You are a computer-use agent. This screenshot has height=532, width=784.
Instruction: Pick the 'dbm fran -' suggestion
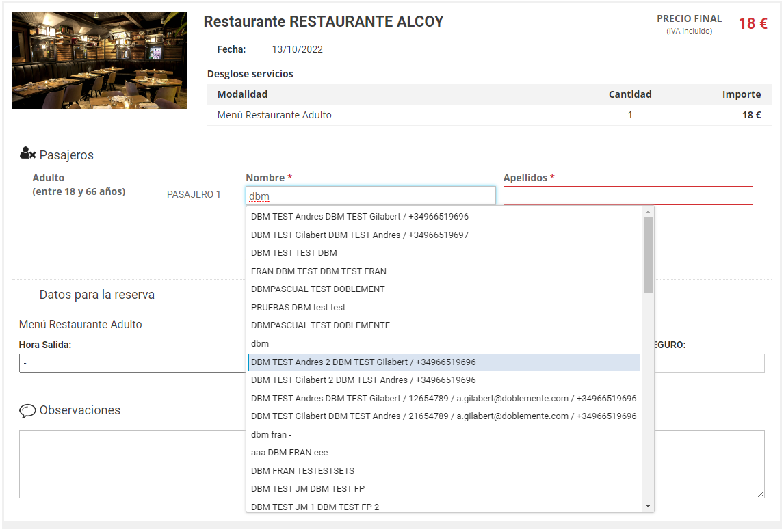pos(445,434)
